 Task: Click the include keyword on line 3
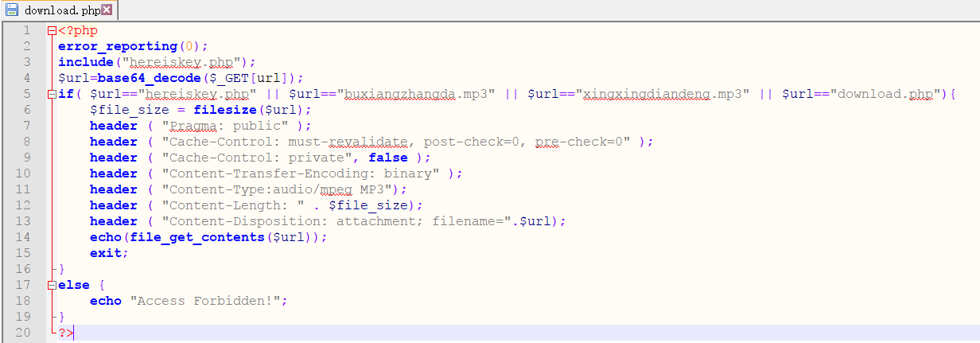pyautogui.click(x=85, y=62)
